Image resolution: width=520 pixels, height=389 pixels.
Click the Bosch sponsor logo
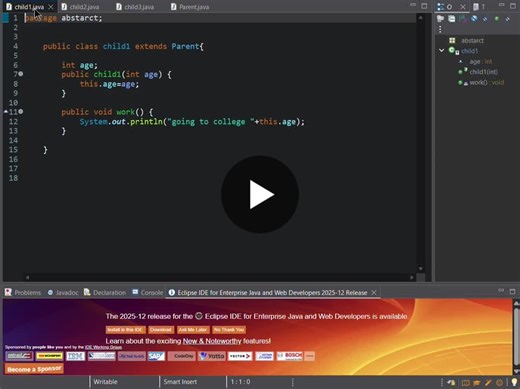click(290, 356)
